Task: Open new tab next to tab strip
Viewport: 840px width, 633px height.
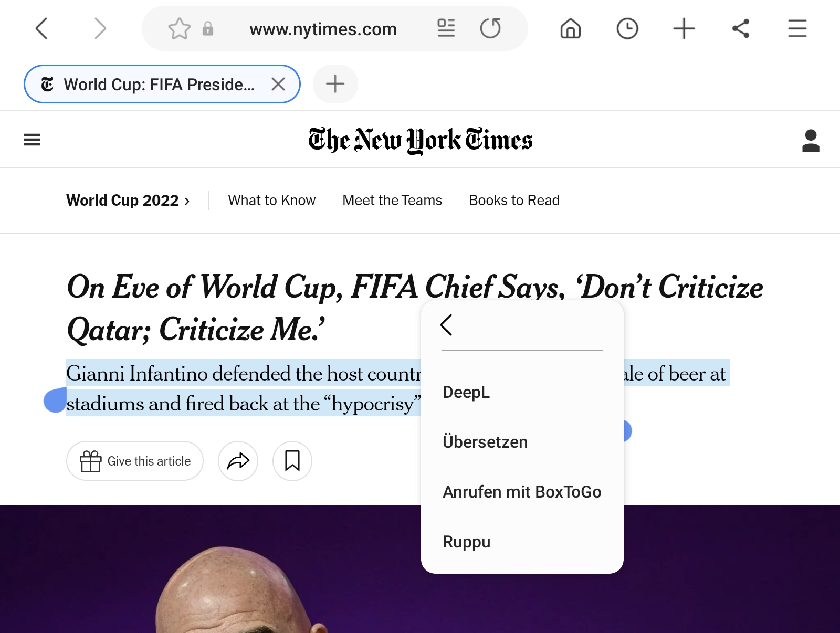Action: point(335,84)
